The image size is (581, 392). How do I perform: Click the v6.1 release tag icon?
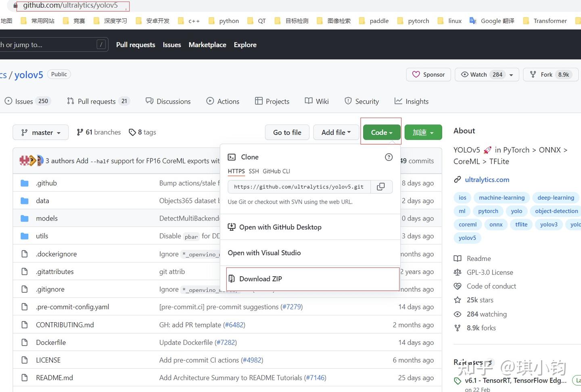tap(458, 381)
